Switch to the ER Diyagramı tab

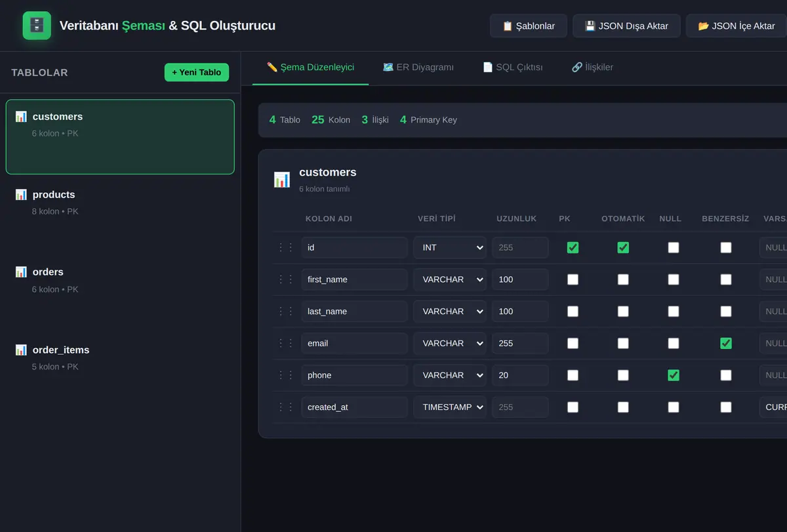418,68
